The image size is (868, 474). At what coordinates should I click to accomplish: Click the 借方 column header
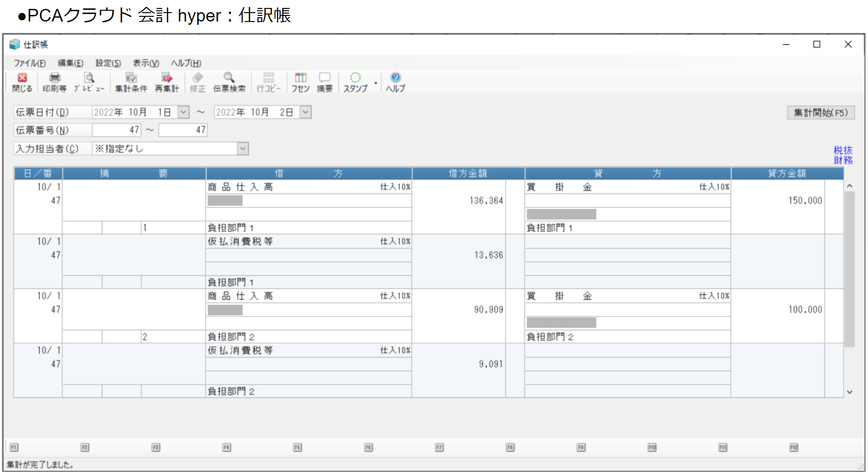click(x=309, y=173)
